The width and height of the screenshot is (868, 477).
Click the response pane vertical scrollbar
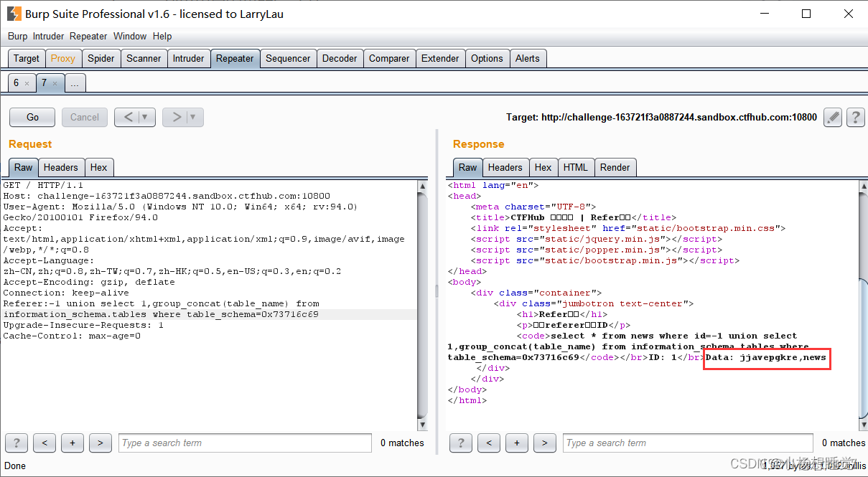click(x=862, y=305)
